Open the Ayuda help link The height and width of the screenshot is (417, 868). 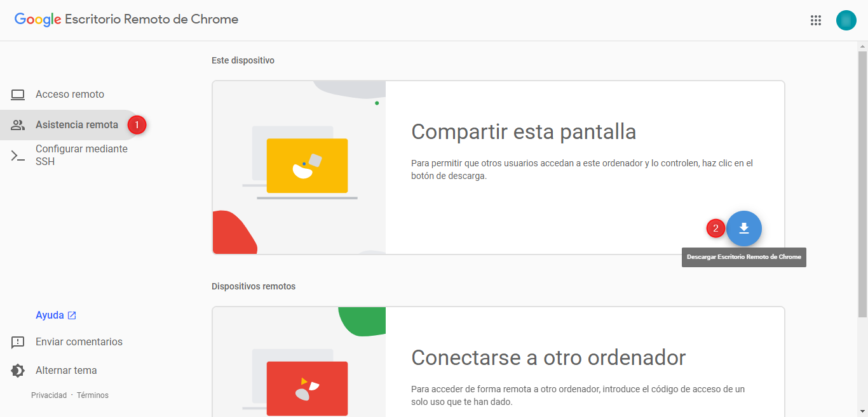tap(50, 315)
